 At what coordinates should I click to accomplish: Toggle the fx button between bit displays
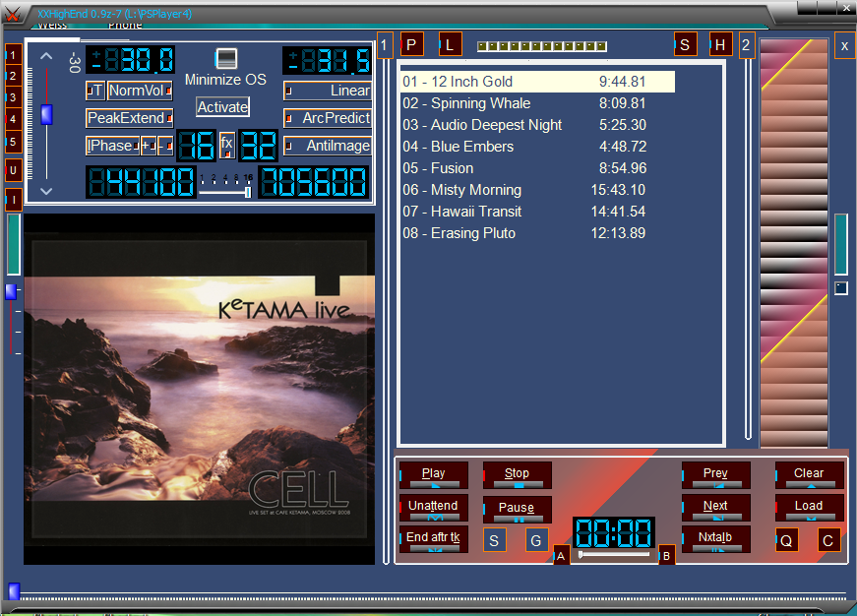pos(227,146)
